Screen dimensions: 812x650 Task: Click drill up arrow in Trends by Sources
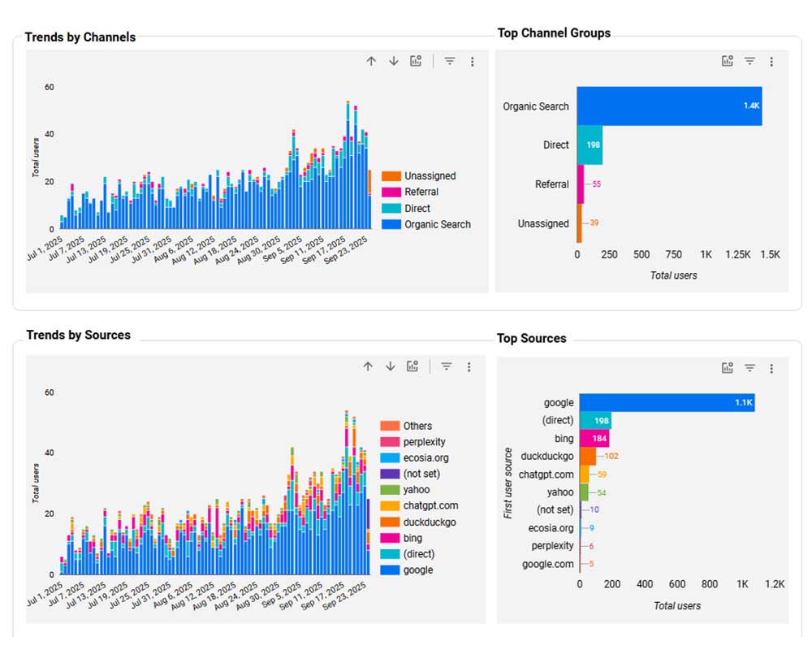coord(368,366)
